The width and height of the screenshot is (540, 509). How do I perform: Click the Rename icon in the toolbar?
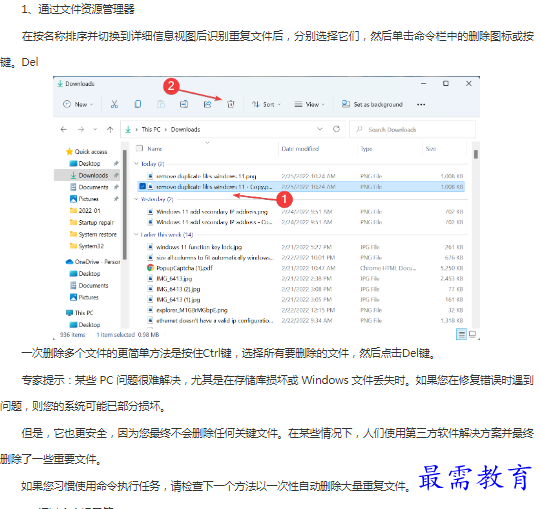pyautogui.click(x=184, y=104)
